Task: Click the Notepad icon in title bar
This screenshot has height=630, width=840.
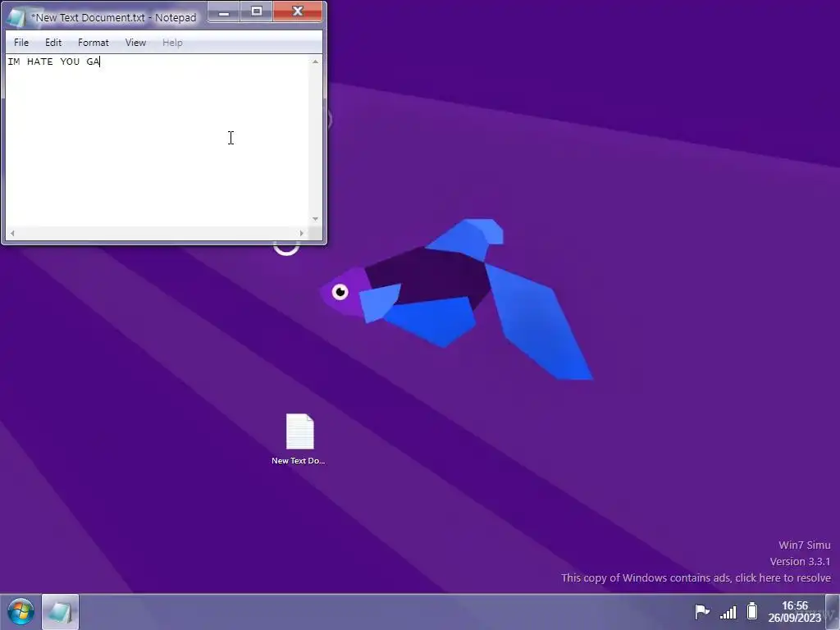Action: click(16, 18)
